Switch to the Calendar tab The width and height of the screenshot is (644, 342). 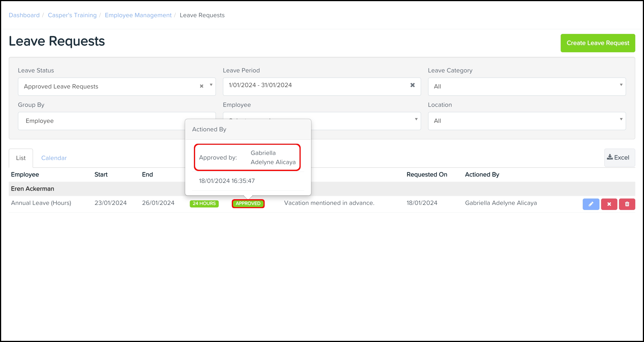54,158
